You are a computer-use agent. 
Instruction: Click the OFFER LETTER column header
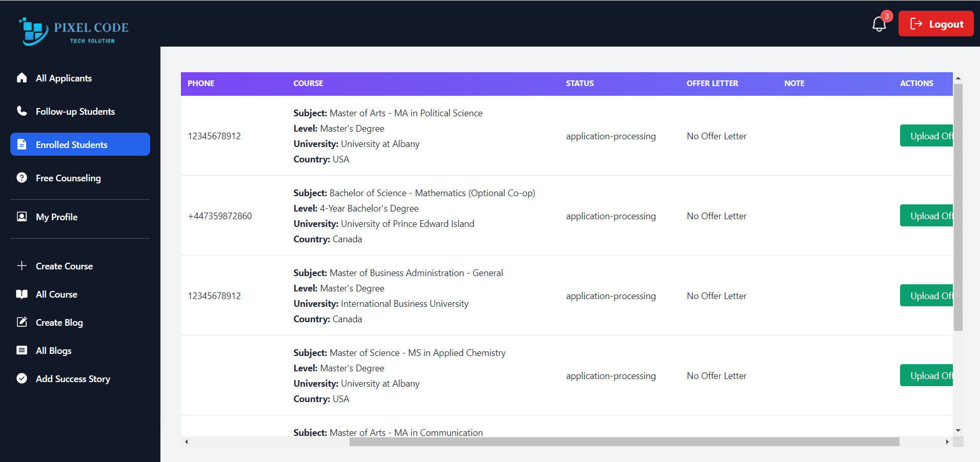coord(712,83)
